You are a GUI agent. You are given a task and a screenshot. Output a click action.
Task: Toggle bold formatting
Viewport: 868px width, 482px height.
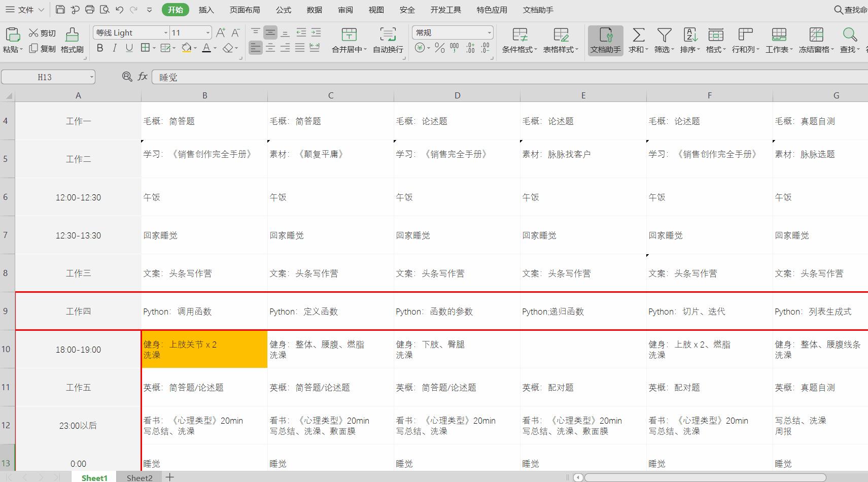tap(99, 48)
